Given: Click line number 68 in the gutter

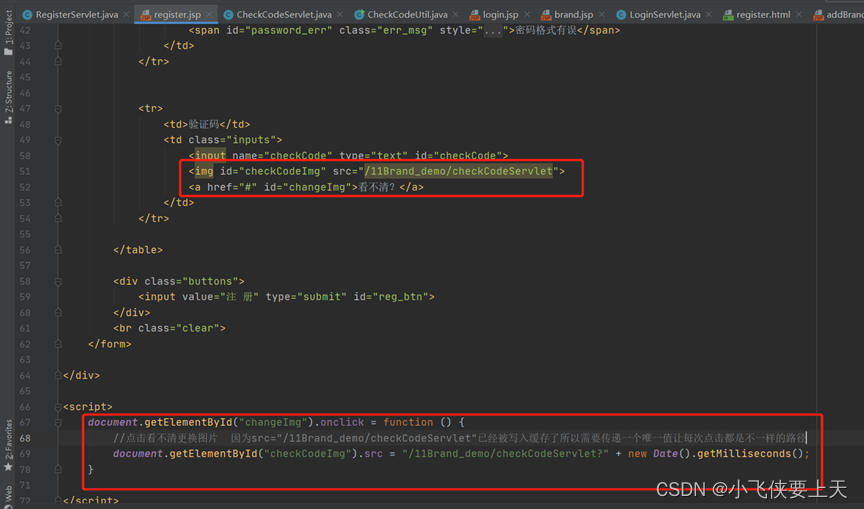Looking at the screenshot, I should pos(25,438).
